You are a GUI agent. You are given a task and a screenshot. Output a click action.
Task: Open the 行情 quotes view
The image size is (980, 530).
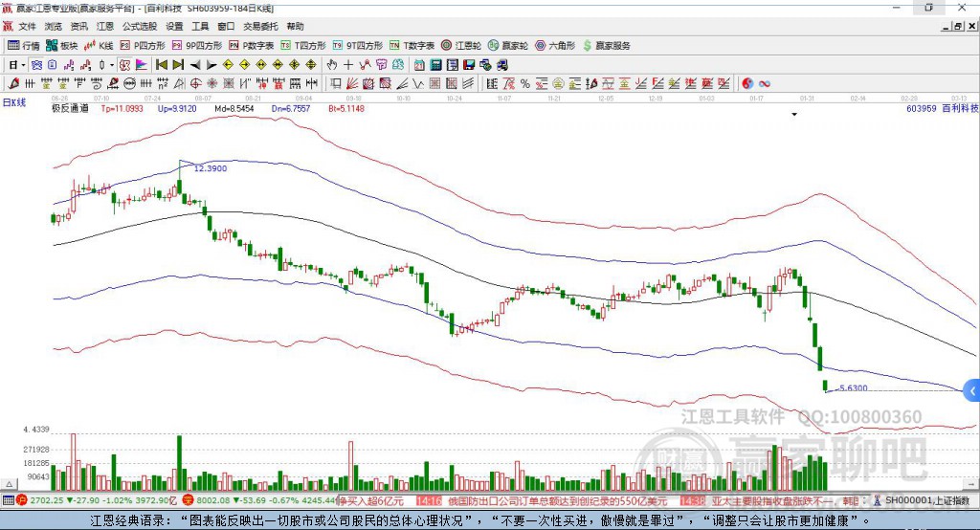click(x=23, y=46)
